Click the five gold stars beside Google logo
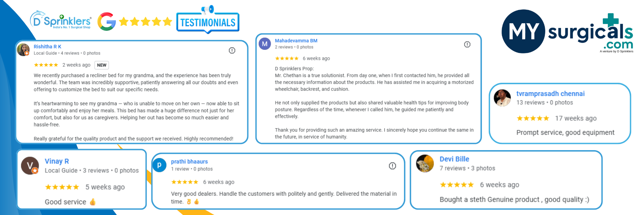Screen dimensions: 644x215 coord(146,22)
